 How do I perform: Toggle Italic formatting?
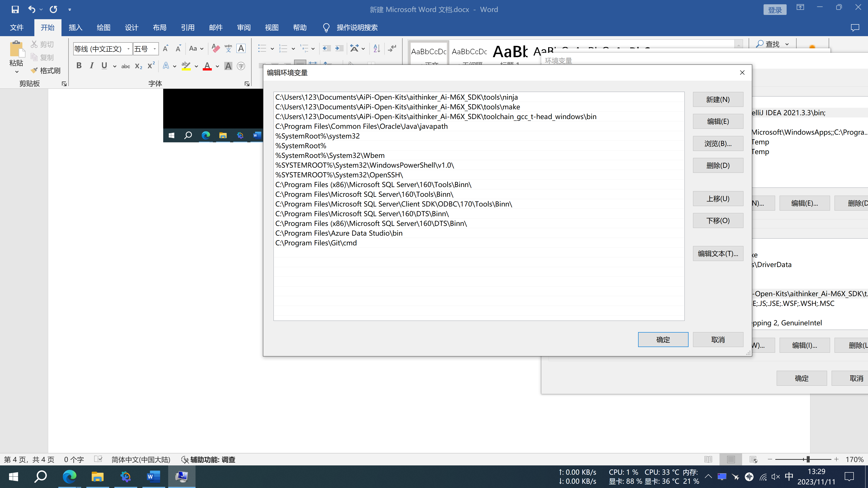(92, 66)
